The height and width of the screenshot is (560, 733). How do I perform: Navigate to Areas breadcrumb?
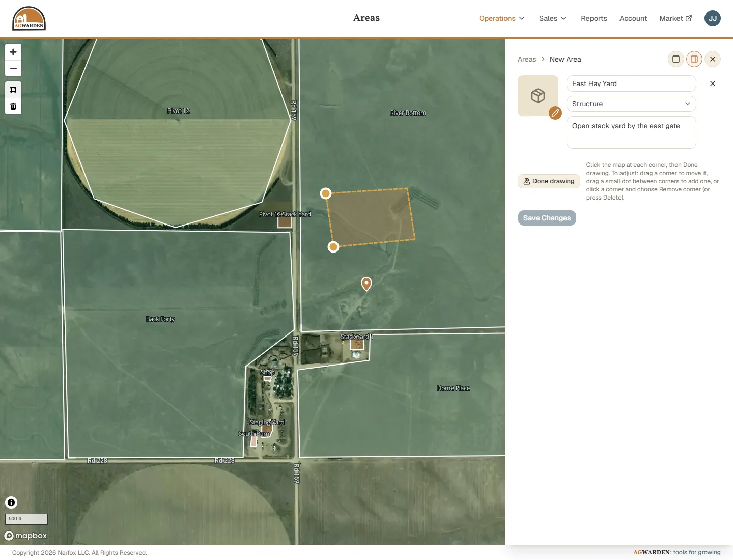click(x=527, y=59)
